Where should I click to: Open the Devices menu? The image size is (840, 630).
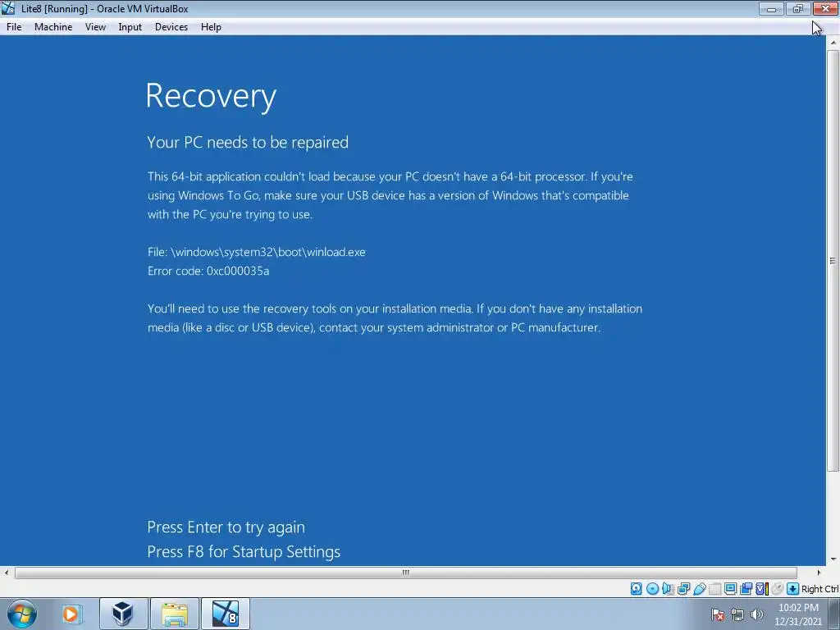(x=171, y=27)
